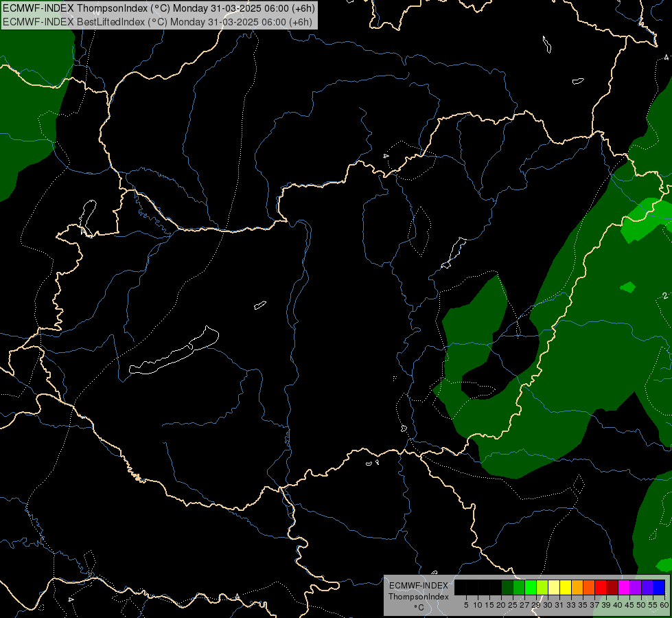Click the ThompsonIndex title line at top
The height and width of the screenshot is (618, 672).
159,8
